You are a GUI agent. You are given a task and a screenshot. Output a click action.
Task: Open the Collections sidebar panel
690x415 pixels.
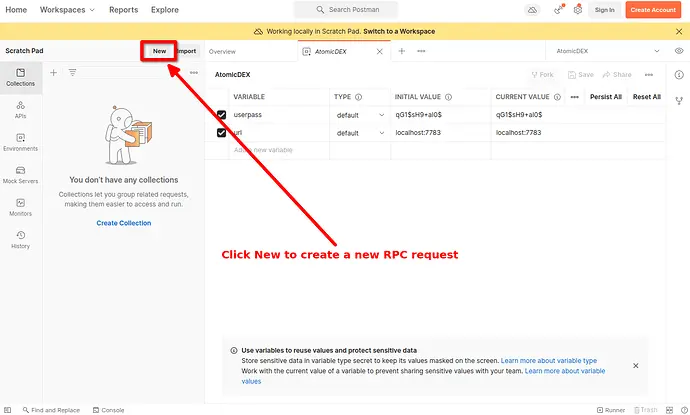[21, 77]
